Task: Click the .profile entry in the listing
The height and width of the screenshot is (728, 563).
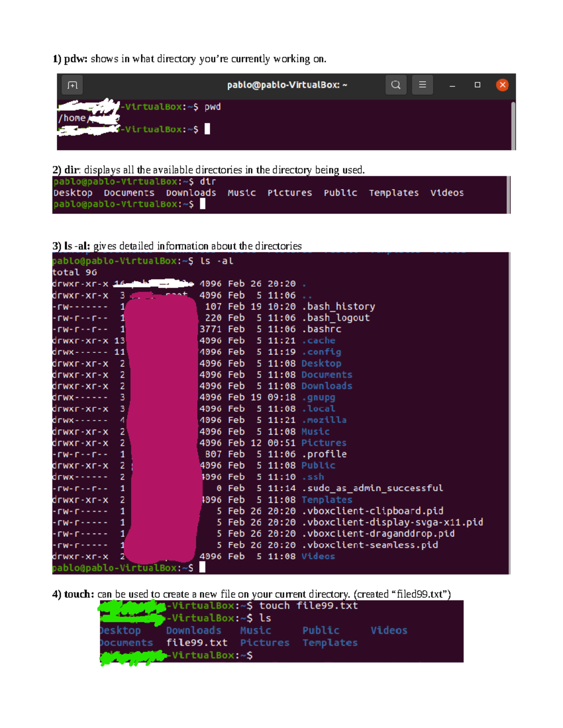Action: pos(325,454)
